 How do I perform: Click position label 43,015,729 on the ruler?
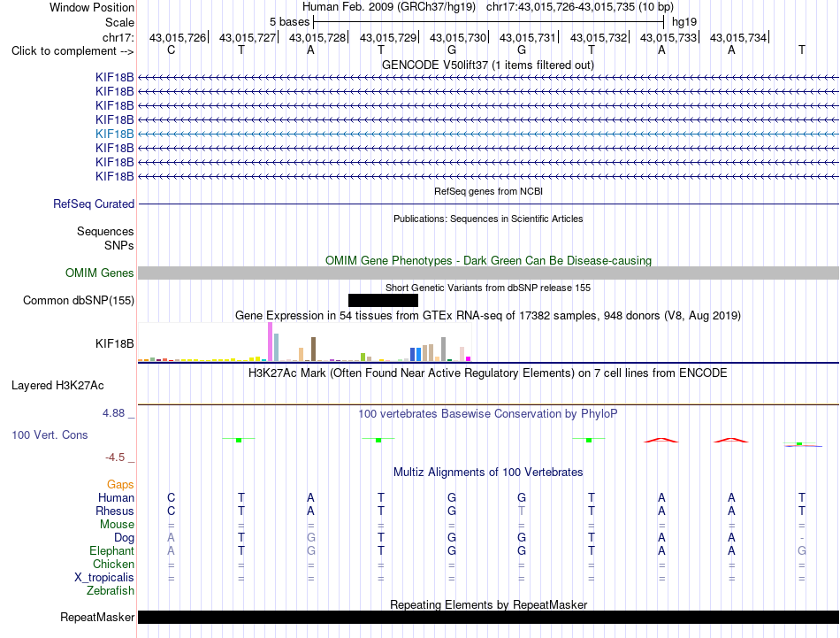click(x=388, y=37)
